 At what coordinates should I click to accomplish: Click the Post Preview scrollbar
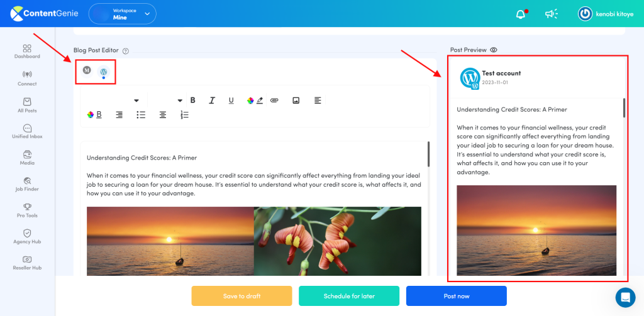pos(625,108)
